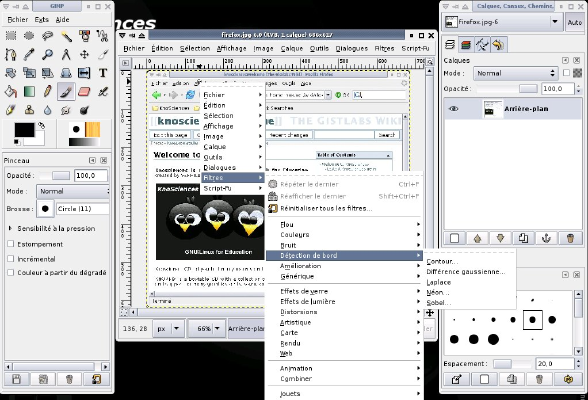Toggle the Incrémental checkbox
588x400 pixels.
[10, 259]
